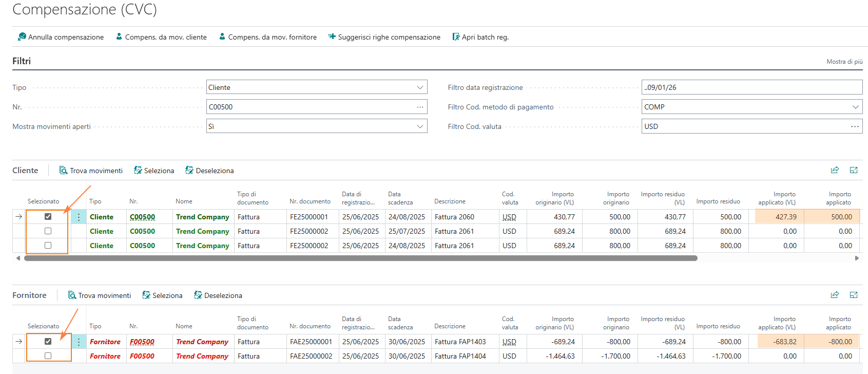Open row options for invoice FE25000001
The width and height of the screenshot is (868, 374).
[79, 217]
